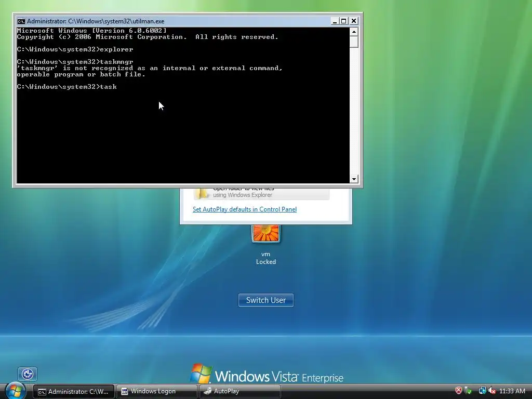This screenshot has height=399, width=532.
Task: Click the Start orb on the taskbar
Action: point(15,391)
